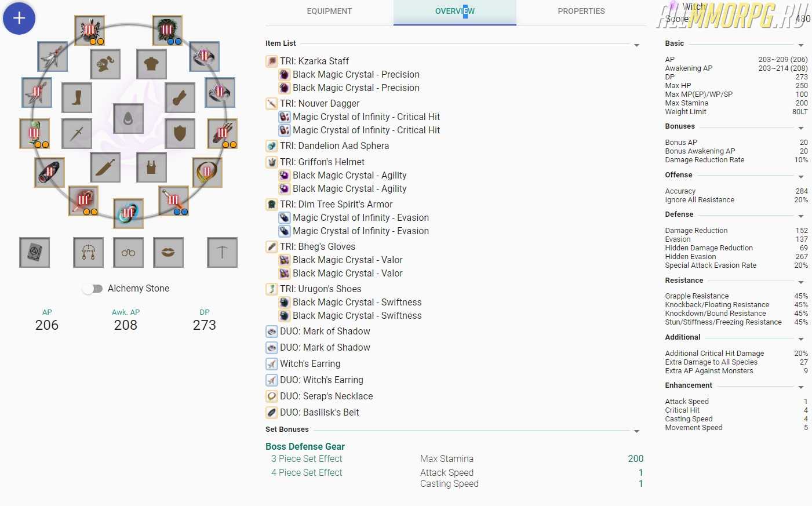The height and width of the screenshot is (506, 812).
Task: Switch to the Equipment tab
Action: click(329, 11)
